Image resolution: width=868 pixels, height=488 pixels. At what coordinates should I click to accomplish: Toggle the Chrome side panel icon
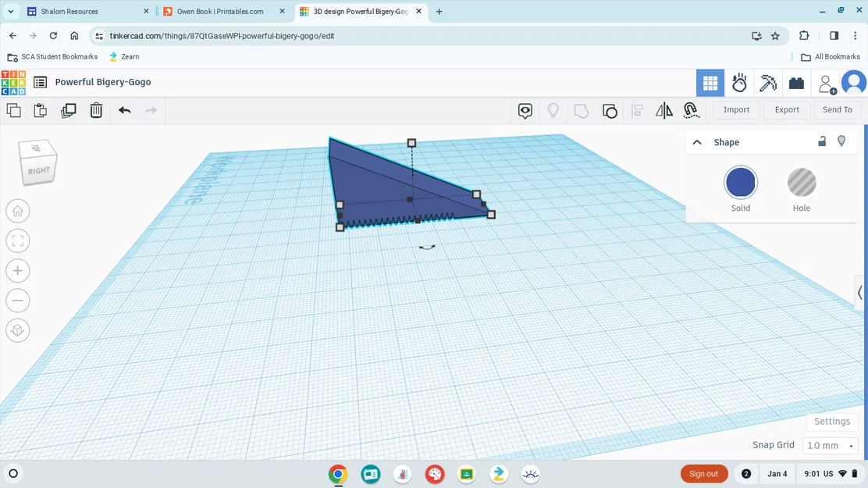click(x=834, y=35)
